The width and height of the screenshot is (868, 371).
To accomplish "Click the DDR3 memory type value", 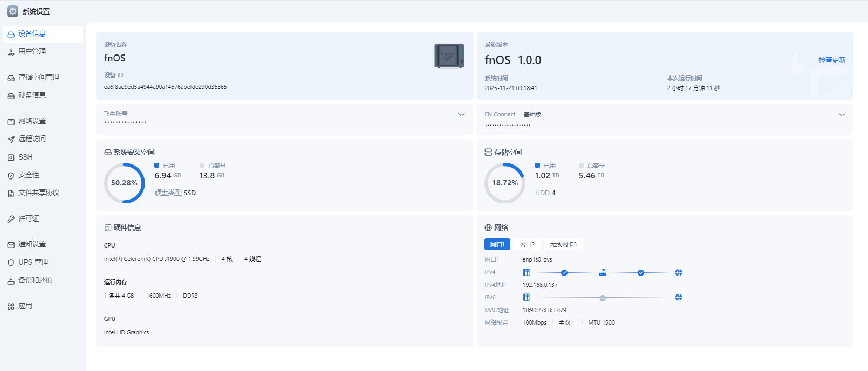I will tap(190, 296).
